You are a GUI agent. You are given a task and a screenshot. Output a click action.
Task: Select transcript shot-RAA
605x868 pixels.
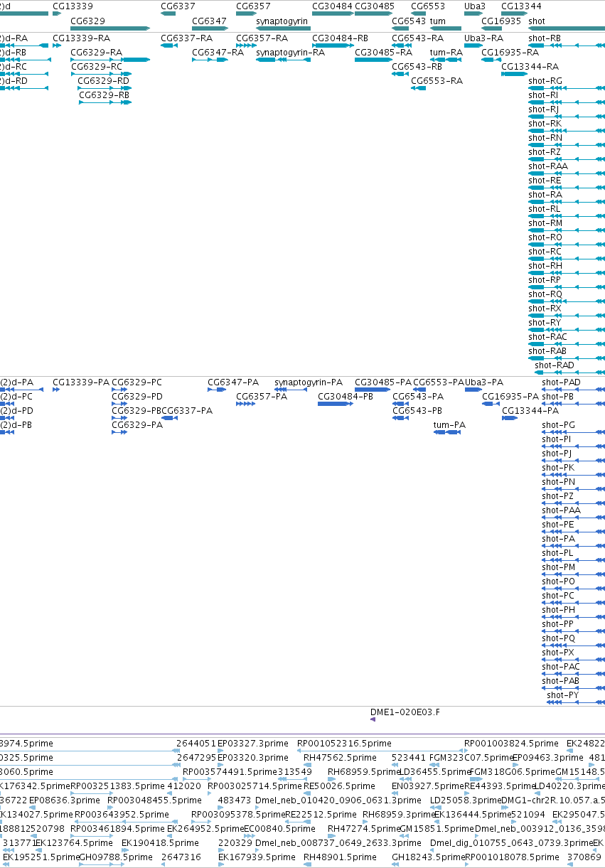tap(548, 166)
